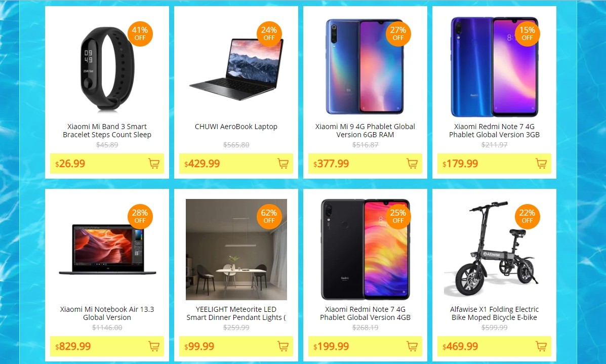Click cart icon for CHUWI AeroBook Laptop
The width and height of the screenshot is (606, 364).
tap(284, 164)
